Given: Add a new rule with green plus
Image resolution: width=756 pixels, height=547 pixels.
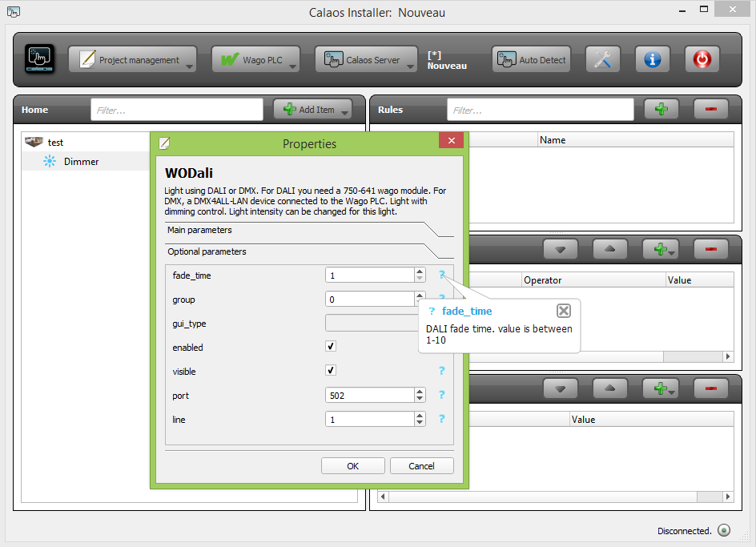Looking at the screenshot, I should 661,109.
